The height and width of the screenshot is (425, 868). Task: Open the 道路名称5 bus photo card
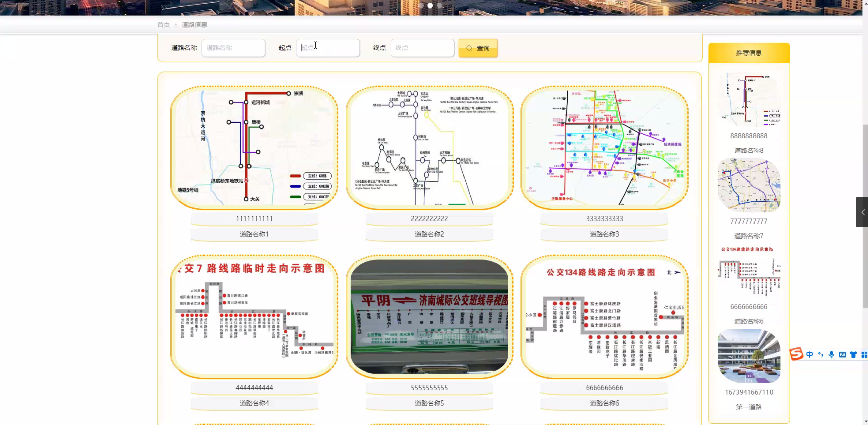[x=429, y=316]
